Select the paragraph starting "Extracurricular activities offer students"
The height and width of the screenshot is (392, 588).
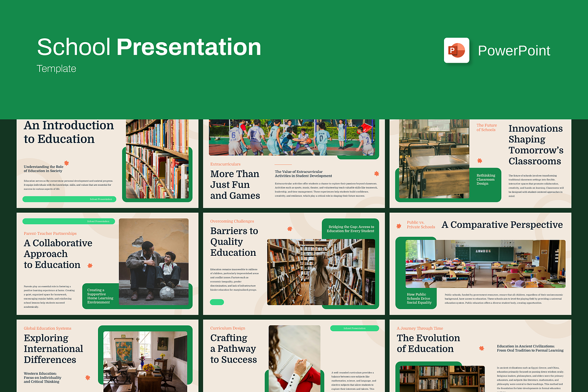point(326,189)
